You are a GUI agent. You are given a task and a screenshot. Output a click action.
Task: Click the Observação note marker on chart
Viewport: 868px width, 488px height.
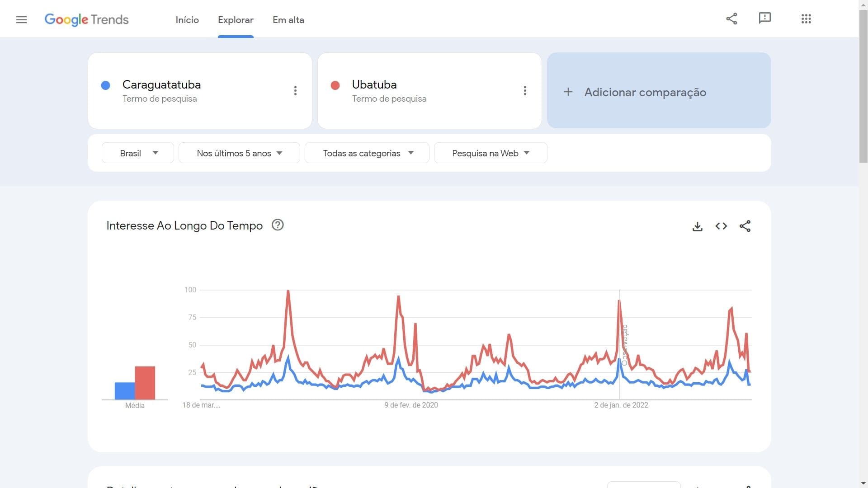(x=625, y=345)
